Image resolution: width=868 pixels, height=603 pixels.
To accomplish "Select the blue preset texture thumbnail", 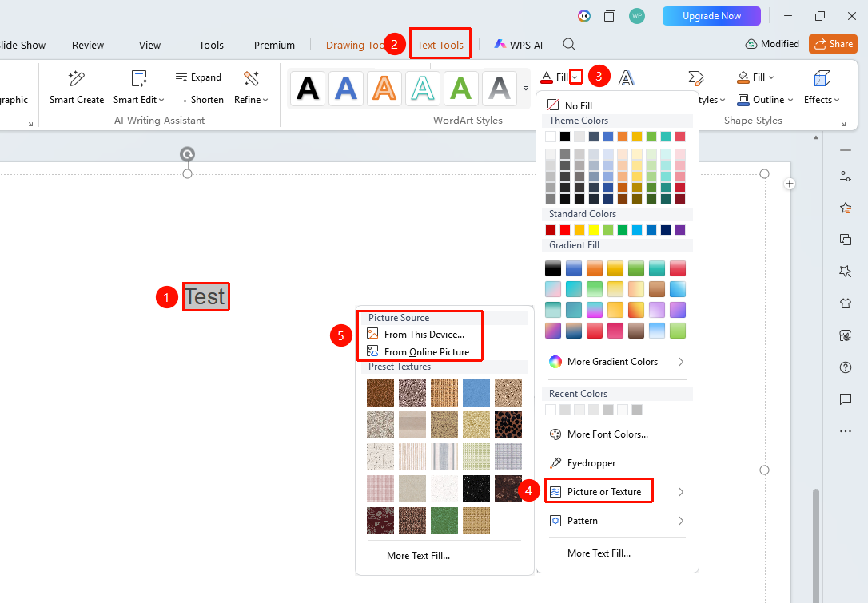I will [x=476, y=393].
